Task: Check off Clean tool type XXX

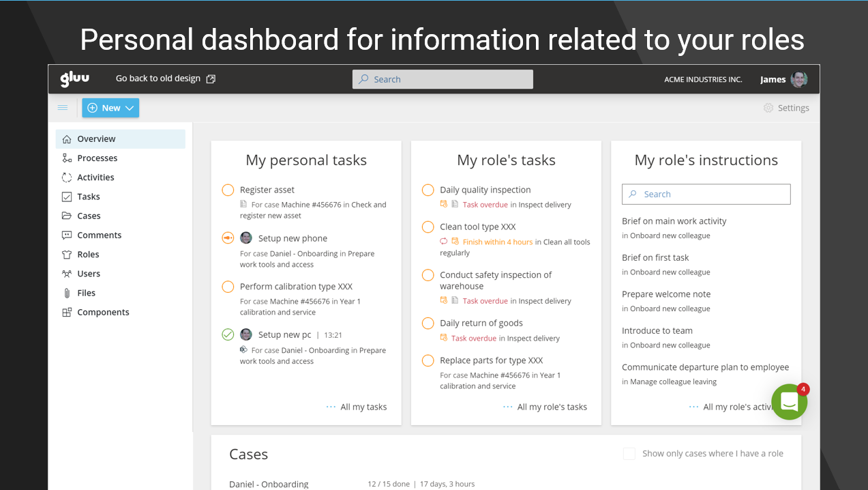Action: point(428,227)
